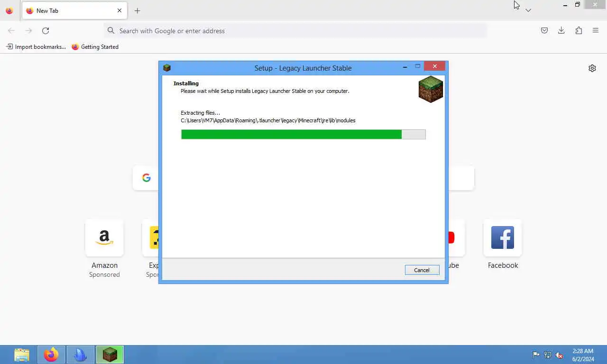The width and height of the screenshot is (607, 364).
Task: Open File Explorer from taskbar
Action: 22,355
